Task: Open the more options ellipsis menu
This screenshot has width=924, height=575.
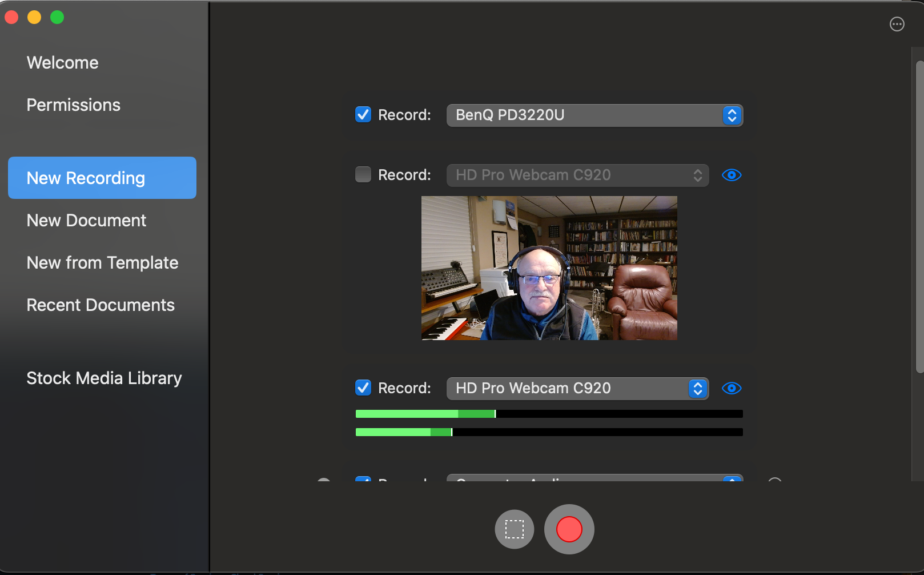Action: point(897,24)
